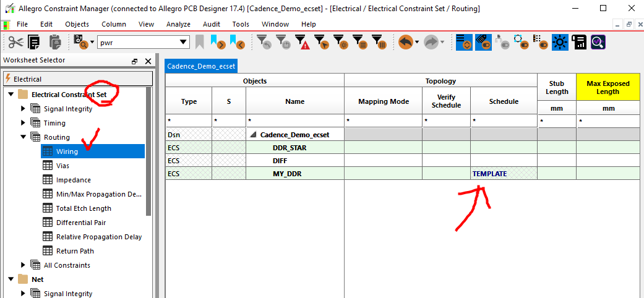
Task: Collapse the Net folder
Action: click(11, 279)
